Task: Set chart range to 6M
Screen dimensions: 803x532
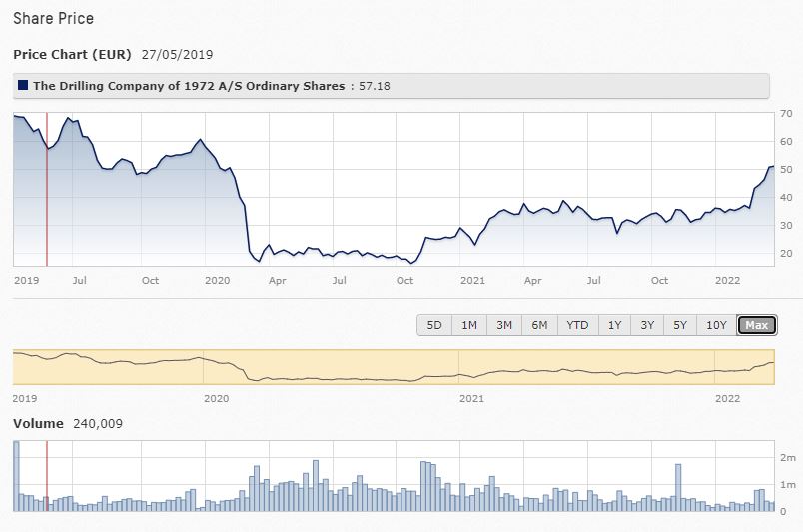Action: click(539, 325)
